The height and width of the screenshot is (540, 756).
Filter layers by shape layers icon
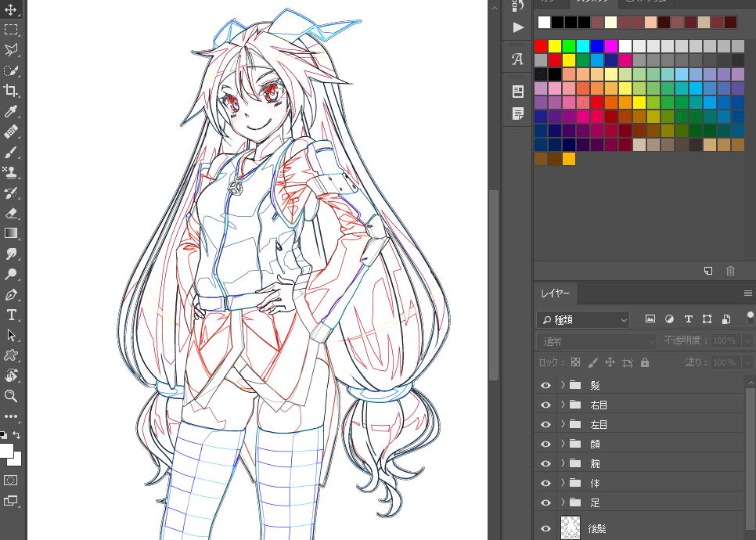[707, 319]
